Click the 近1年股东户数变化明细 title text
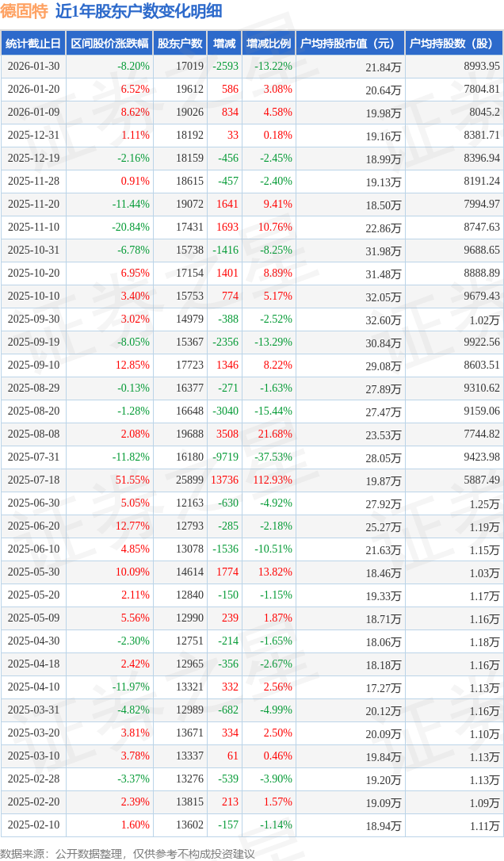The height and width of the screenshot is (861, 504). [139, 11]
